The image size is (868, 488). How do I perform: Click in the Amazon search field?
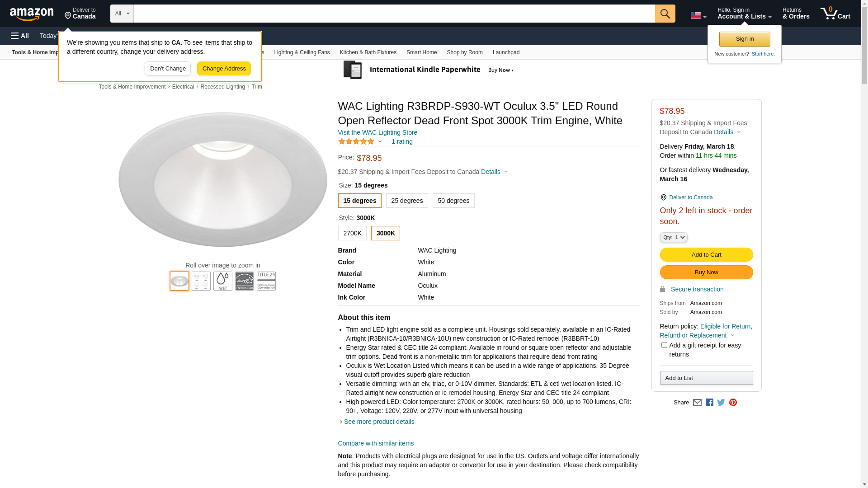[394, 14]
